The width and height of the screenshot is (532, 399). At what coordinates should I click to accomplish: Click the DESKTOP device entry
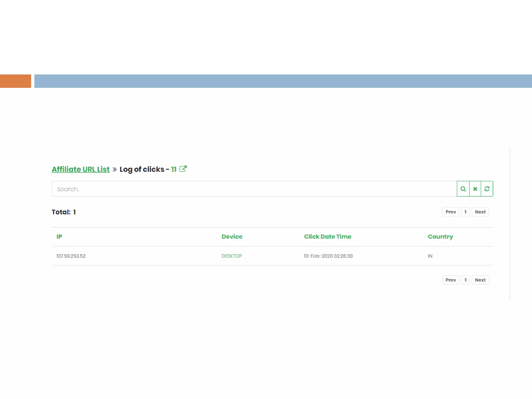click(x=231, y=256)
